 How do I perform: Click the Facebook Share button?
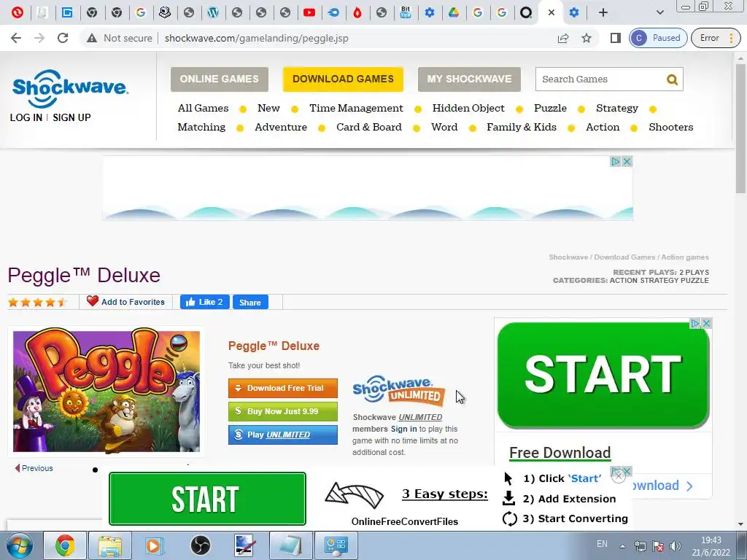(x=250, y=303)
